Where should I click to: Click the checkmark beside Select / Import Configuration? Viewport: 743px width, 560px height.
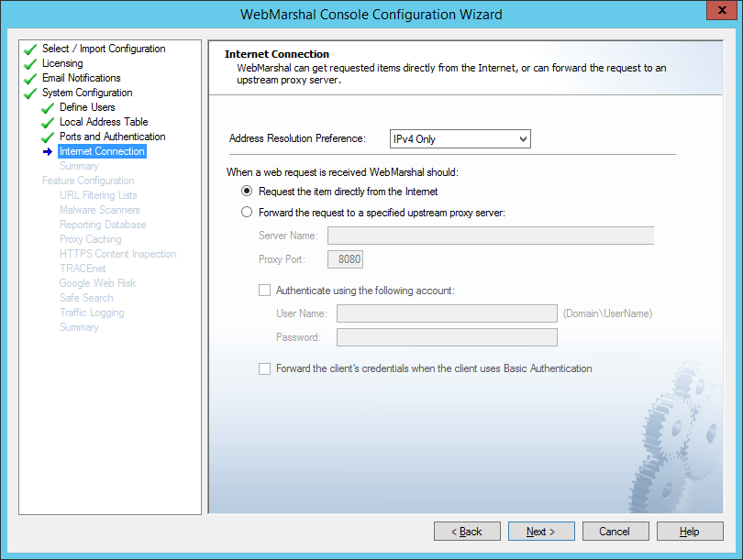tap(30, 49)
